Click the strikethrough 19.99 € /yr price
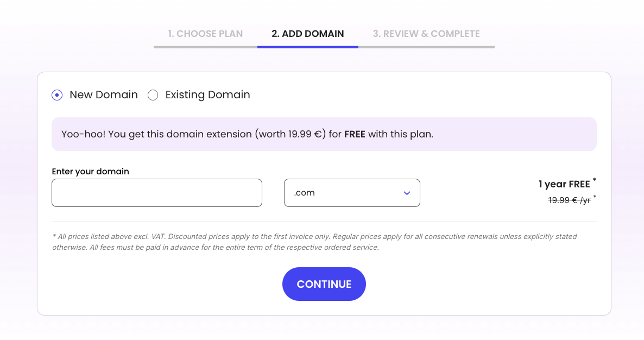 [570, 200]
